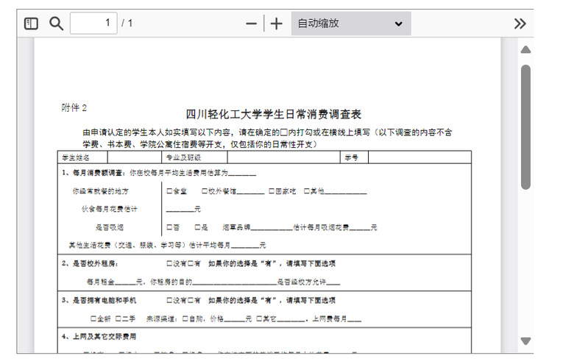Check the 校外餐馆 checkbox
Viewport: 588px width, 364px height.
click(205, 191)
